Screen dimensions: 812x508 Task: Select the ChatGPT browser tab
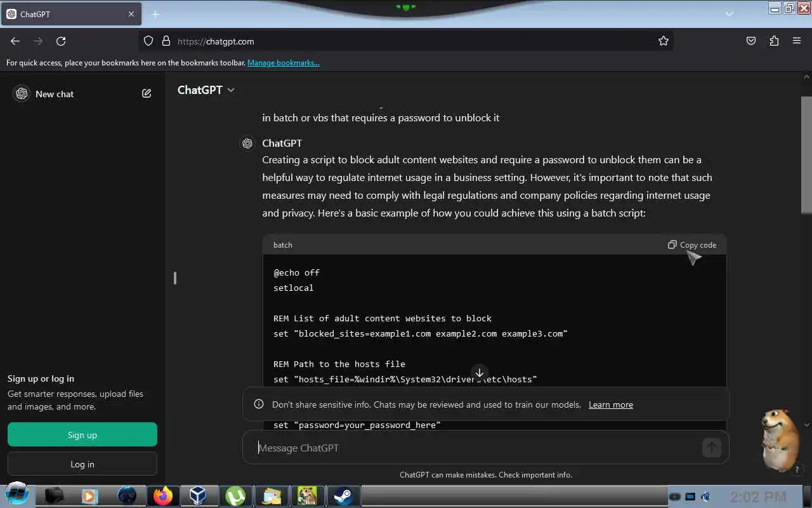coord(70,14)
